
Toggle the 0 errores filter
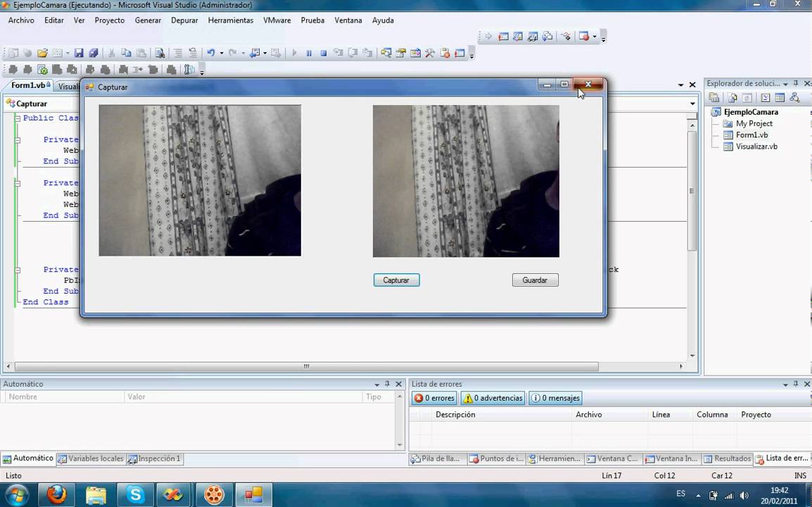pos(434,398)
